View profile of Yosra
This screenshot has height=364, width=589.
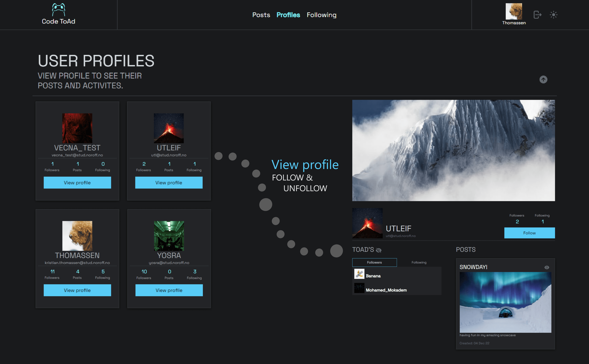coord(169,290)
